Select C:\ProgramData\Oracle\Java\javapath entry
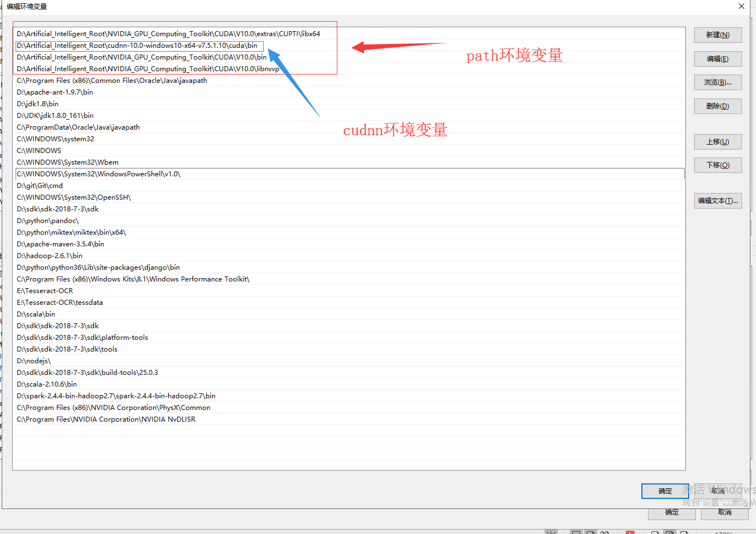The height and width of the screenshot is (534, 756). [349, 127]
